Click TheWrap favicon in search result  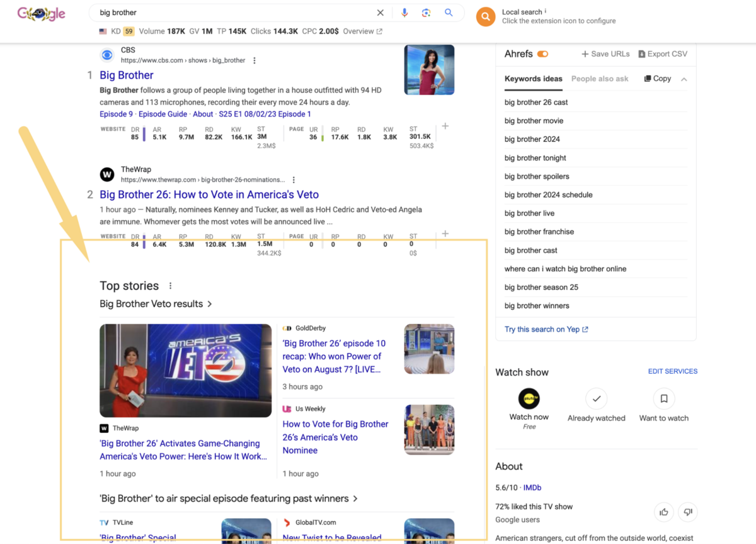(107, 175)
